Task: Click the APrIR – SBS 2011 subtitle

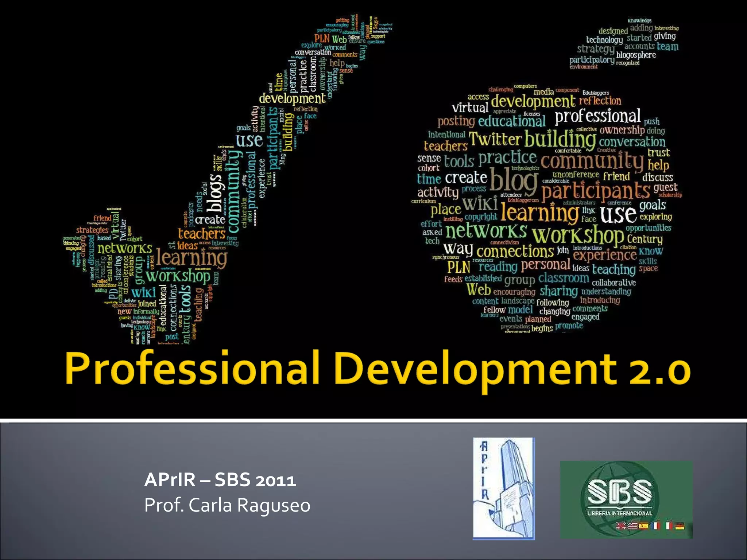Action: click(x=220, y=480)
